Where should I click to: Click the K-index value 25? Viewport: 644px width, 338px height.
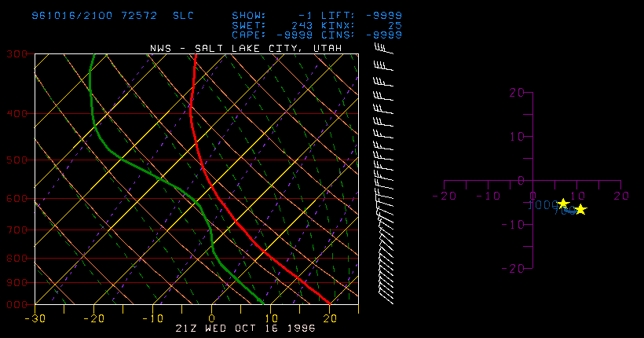[x=395, y=25]
